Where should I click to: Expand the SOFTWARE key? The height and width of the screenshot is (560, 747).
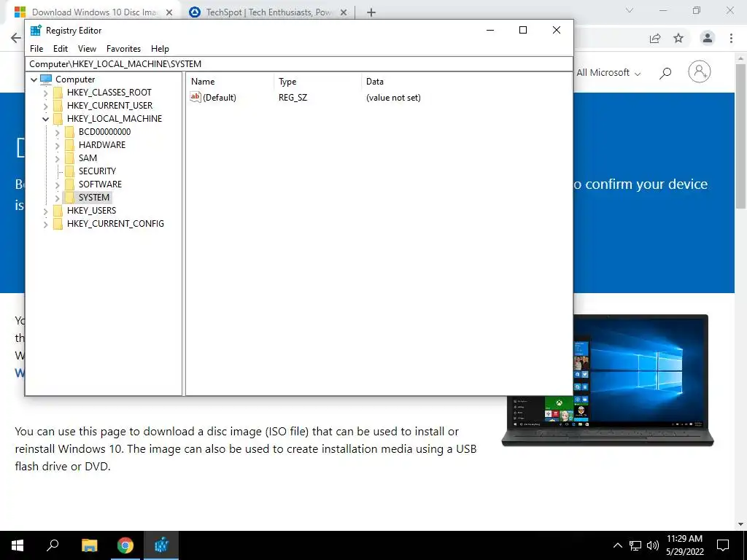[x=57, y=184]
